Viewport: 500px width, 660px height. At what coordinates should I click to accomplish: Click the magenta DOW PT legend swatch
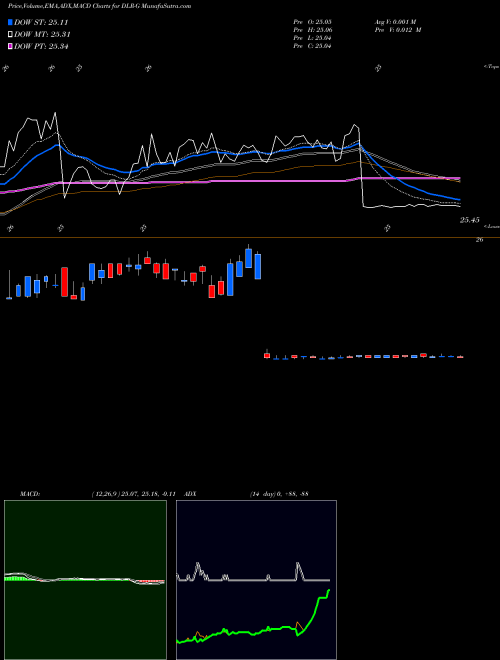(10, 46)
